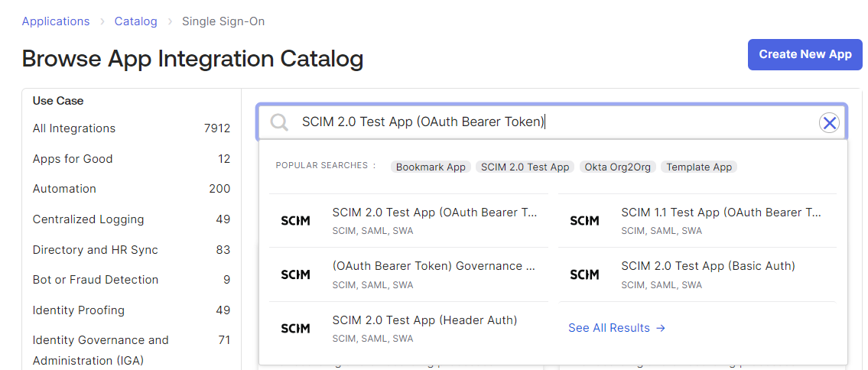This screenshot has width=868, height=370.
Task: Click SCIM logo of Header Auth result
Action: click(296, 328)
